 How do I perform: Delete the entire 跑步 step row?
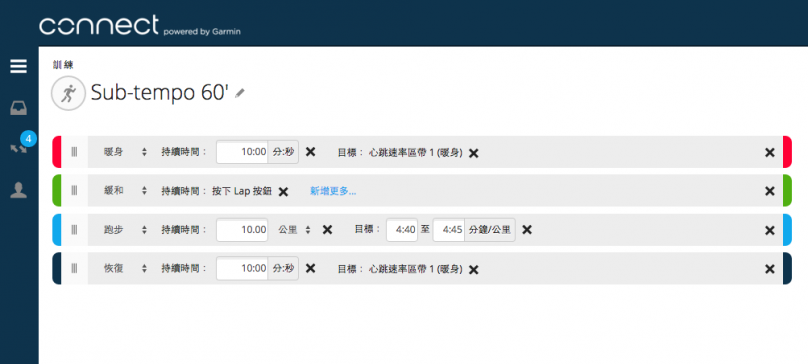[769, 230]
